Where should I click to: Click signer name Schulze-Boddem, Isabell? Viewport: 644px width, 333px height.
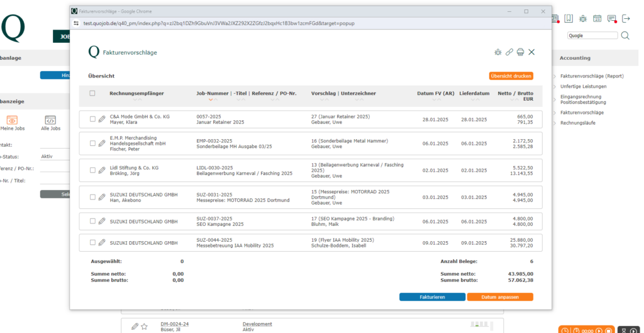pos(339,246)
